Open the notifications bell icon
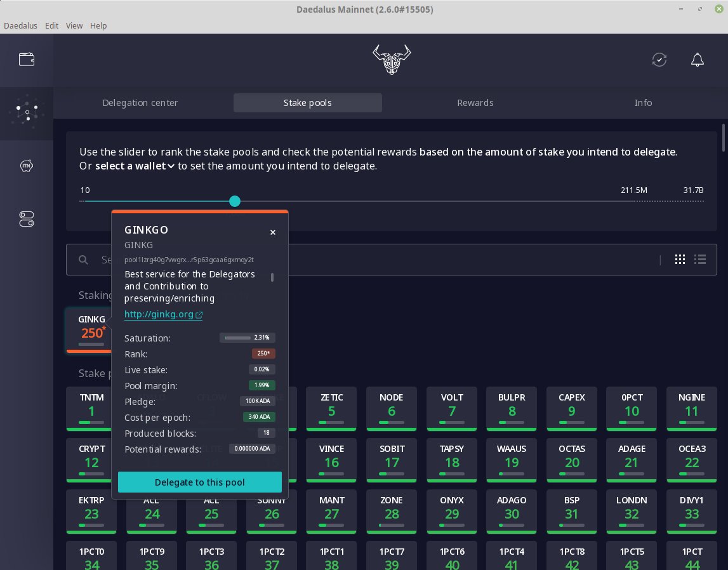The width and height of the screenshot is (728, 570). pos(698,60)
